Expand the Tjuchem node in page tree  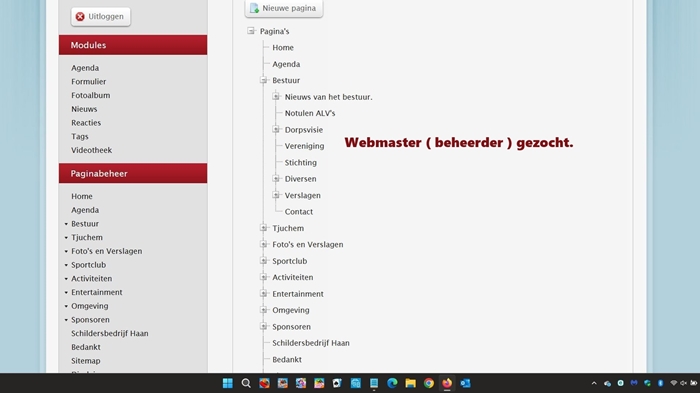(263, 228)
